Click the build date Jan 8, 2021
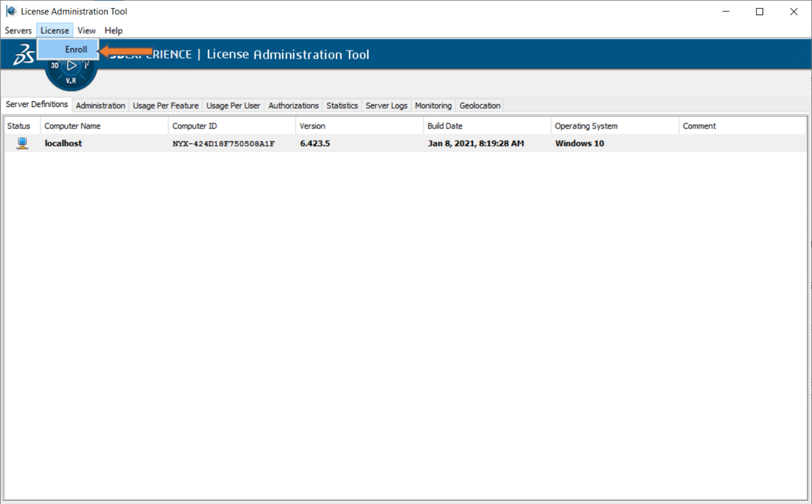Image resolution: width=812 pixels, height=504 pixels. (476, 143)
